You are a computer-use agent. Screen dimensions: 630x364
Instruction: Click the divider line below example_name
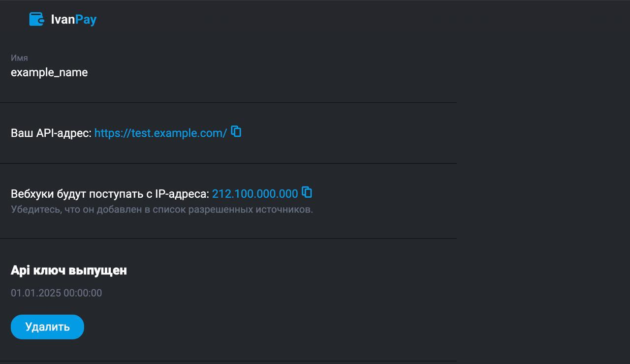click(x=228, y=102)
